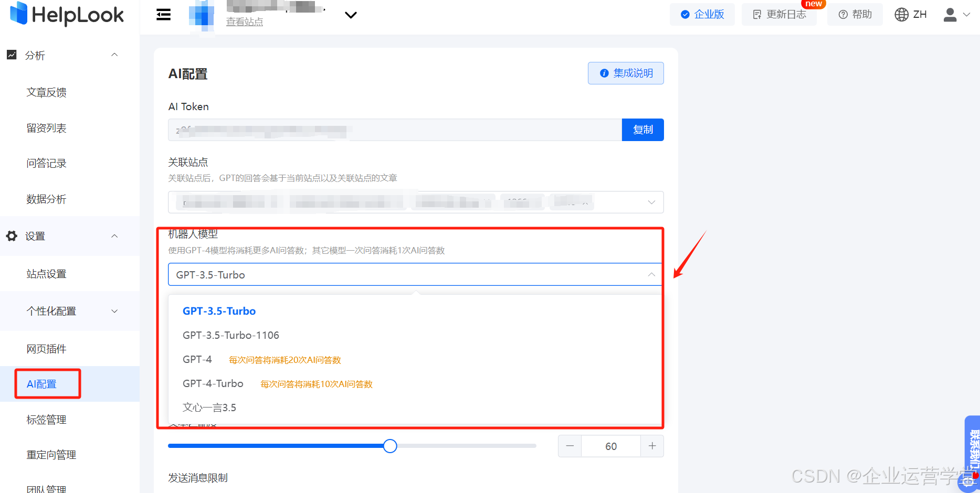Expand the user menu chevron
Image resolution: width=980 pixels, height=493 pixels.
966,15
